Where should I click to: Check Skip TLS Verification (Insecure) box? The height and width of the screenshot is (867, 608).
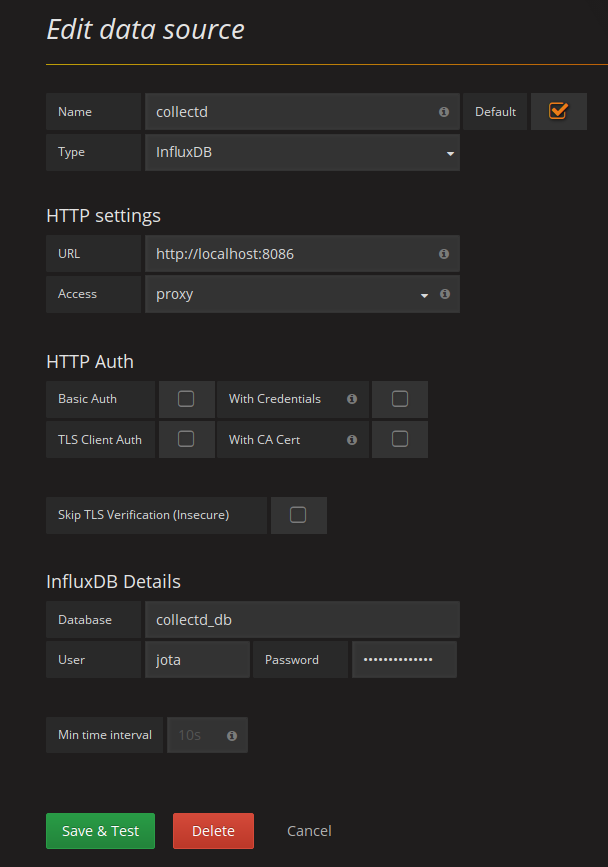[298, 515]
